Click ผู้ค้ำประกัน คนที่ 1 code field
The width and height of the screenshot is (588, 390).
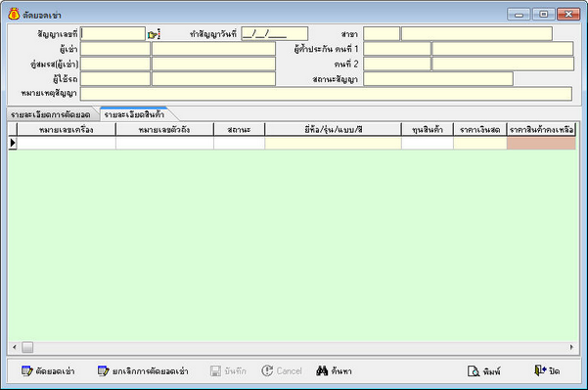point(397,49)
